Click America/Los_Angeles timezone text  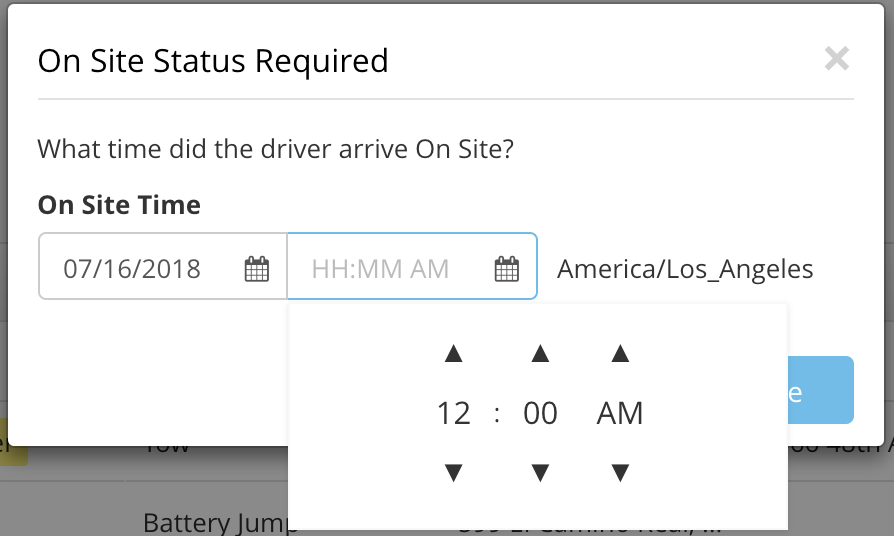(685, 269)
